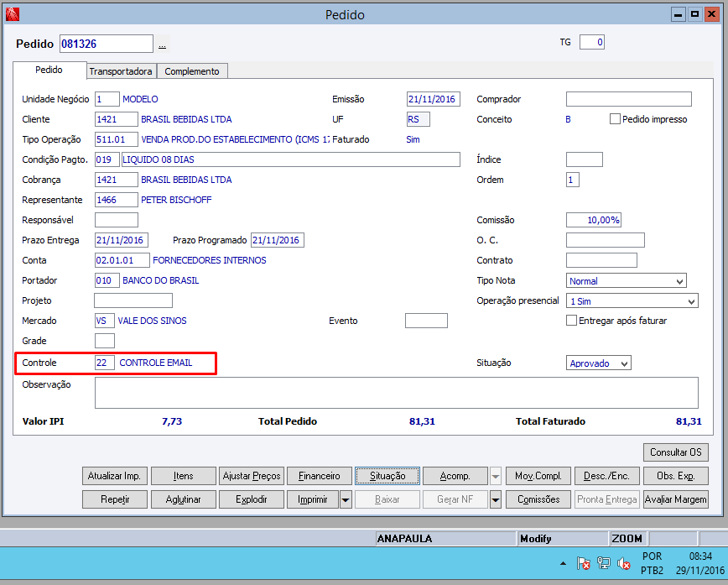This screenshot has height=585, width=728.
Task: Switch to the Pedido tab
Action: point(49,70)
